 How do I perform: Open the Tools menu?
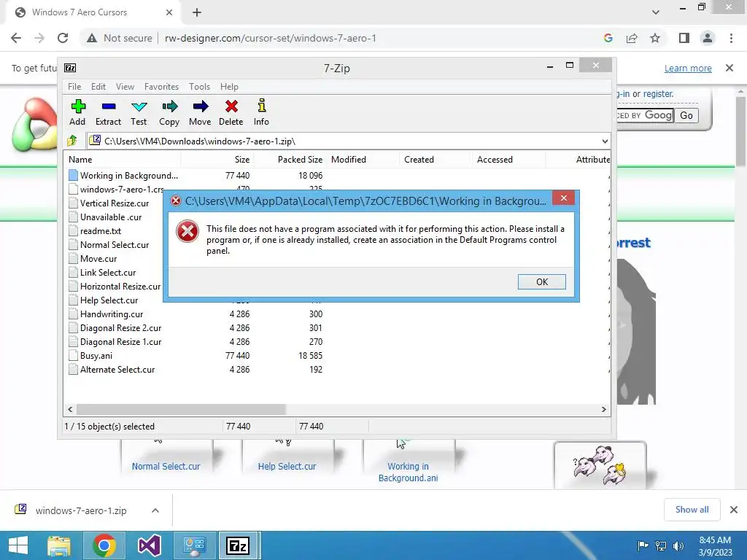[x=199, y=87]
